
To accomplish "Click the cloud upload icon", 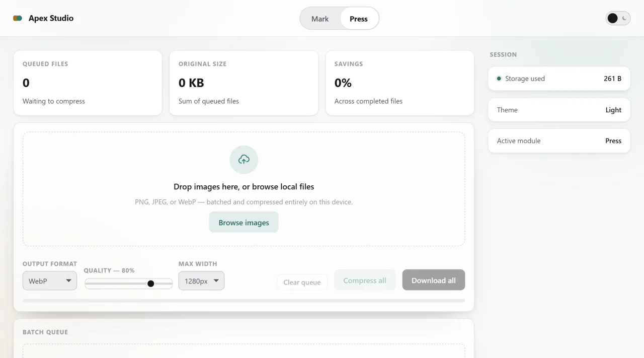I will [x=244, y=160].
